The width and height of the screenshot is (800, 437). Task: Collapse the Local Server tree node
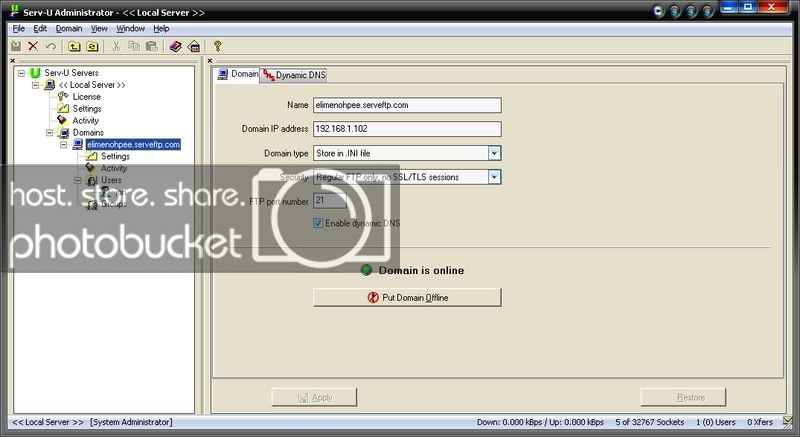coord(36,85)
